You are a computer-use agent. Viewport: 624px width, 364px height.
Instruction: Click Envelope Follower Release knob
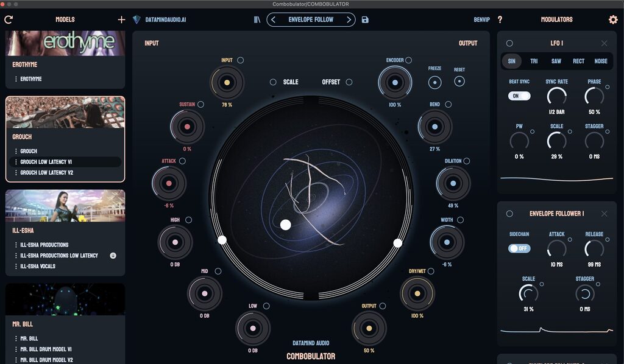click(594, 249)
